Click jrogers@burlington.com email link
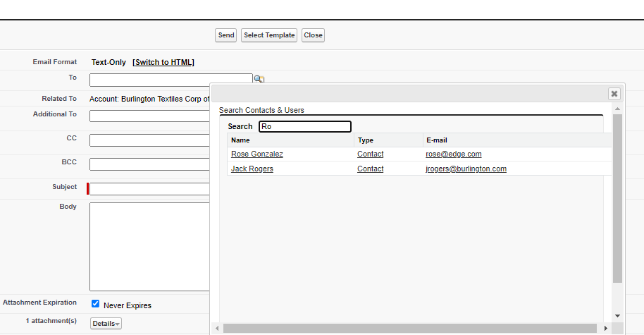This screenshot has width=644, height=335. [x=466, y=169]
